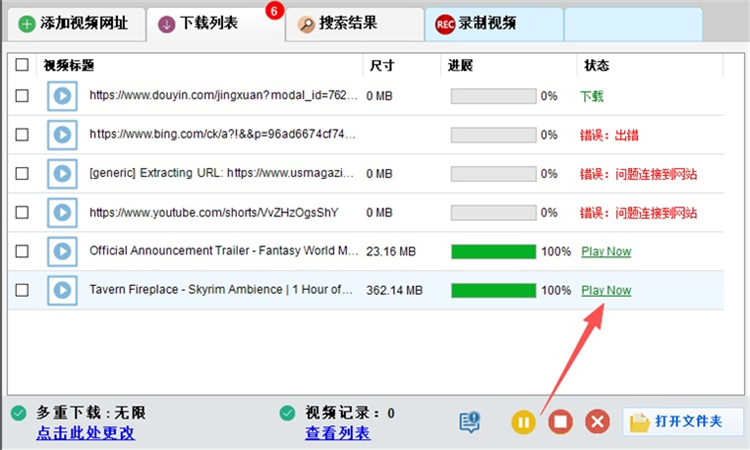Open the 查看列表 link
750x450 pixels.
point(338,433)
